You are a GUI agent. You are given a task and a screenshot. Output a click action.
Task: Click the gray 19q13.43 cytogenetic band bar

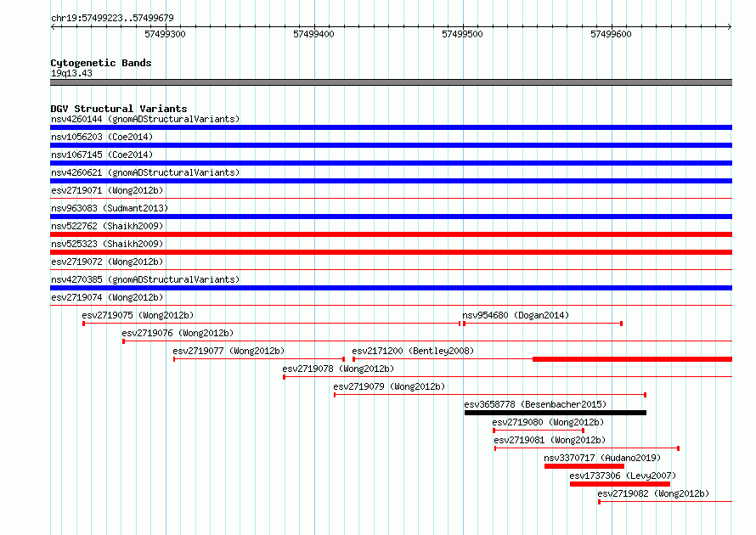[391, 82]
